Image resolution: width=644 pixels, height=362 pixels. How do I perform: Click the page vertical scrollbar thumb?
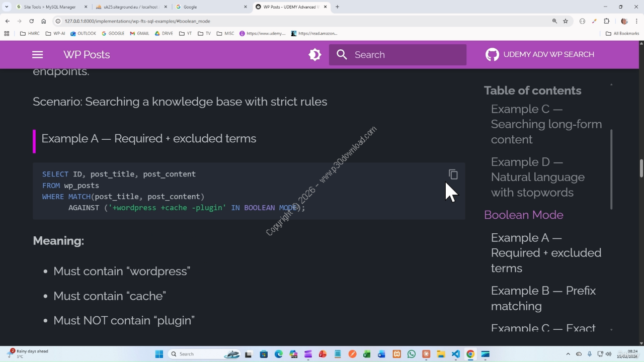tap(641, 168)
